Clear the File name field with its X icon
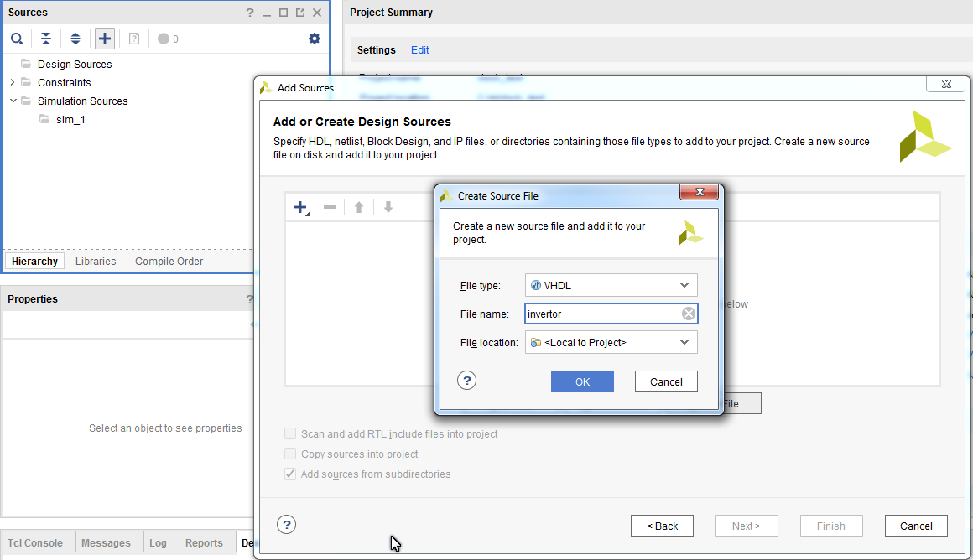 [688, 314]
